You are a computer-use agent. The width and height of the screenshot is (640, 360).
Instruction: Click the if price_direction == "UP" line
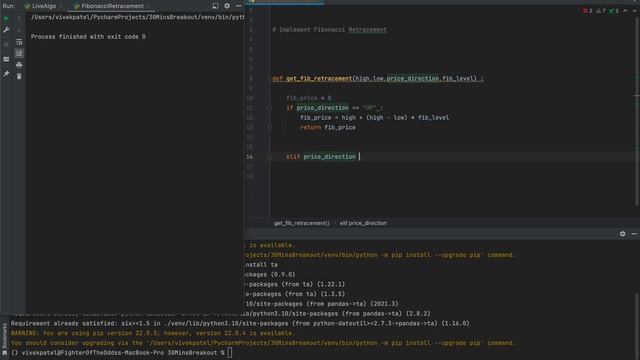[334, 108]
